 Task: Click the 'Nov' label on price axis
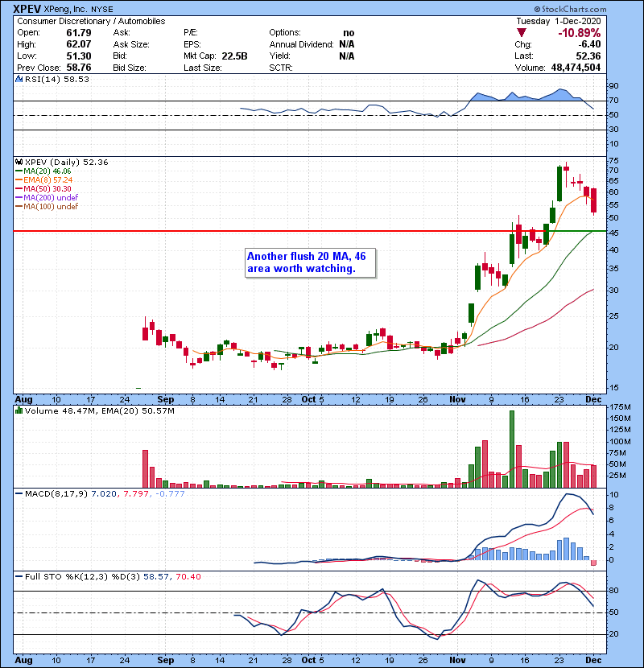[457, 400]
